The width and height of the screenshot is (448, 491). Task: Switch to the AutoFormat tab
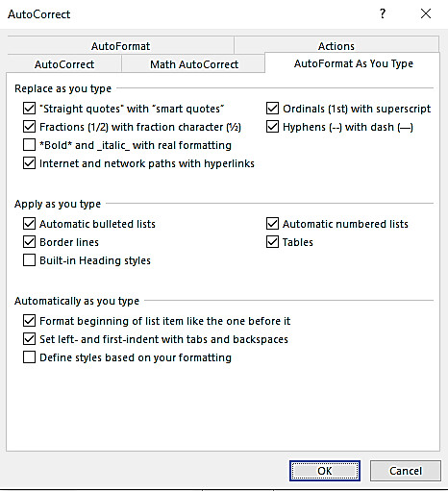click(x=120, y=46)
